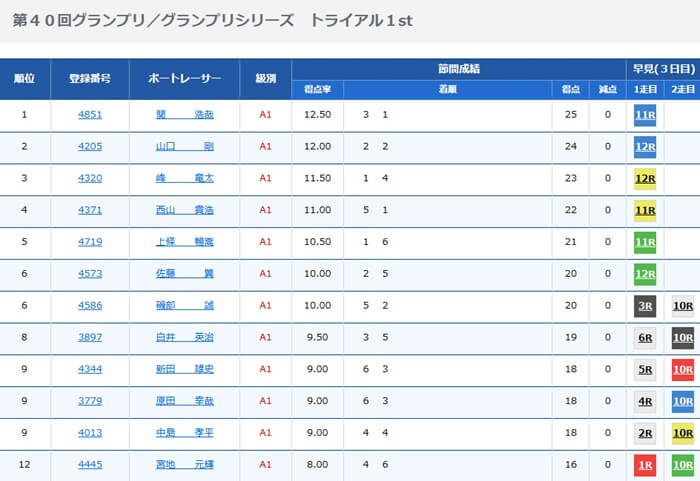The image size is (700, 481).
Task: Click the ボートレーサー column header
Action: coord(185,78)
